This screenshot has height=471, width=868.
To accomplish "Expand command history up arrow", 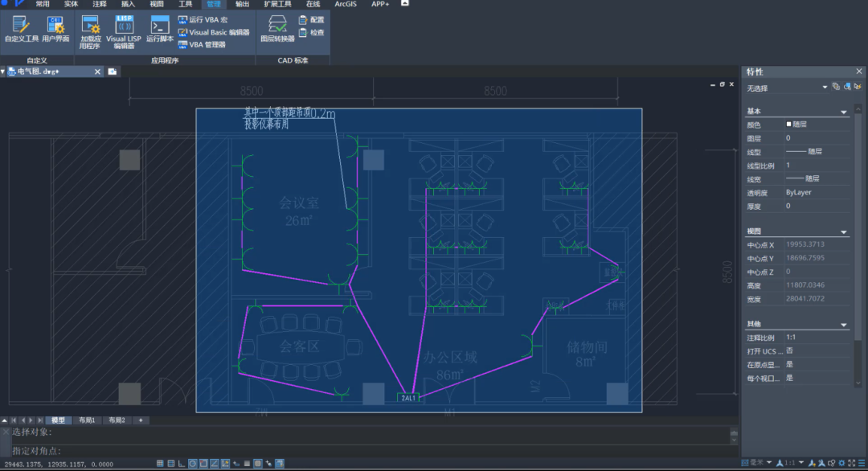I will (734, 433).
